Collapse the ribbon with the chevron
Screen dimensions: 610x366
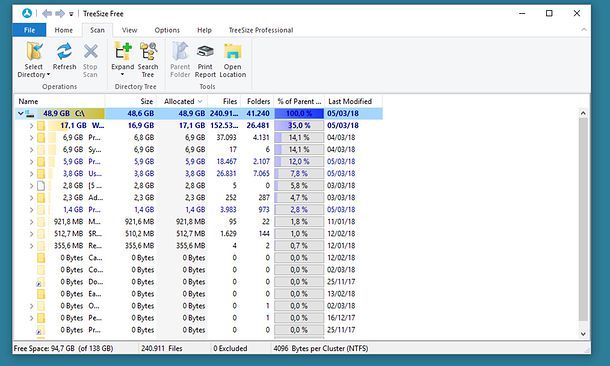(584, 30)
